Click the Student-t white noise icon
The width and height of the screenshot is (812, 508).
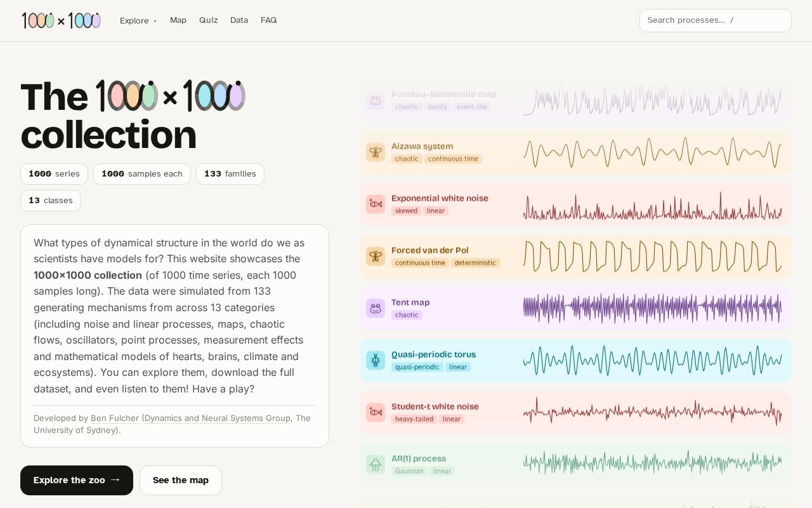pos(376,413)
